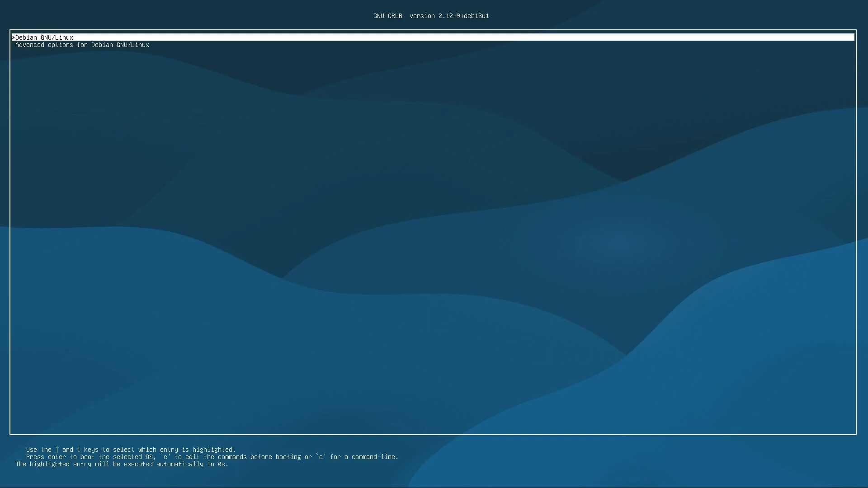Click the 'Press enter to boot' instruction line
Viewport: 868px width, 488px height.
[x=212, y=457]
